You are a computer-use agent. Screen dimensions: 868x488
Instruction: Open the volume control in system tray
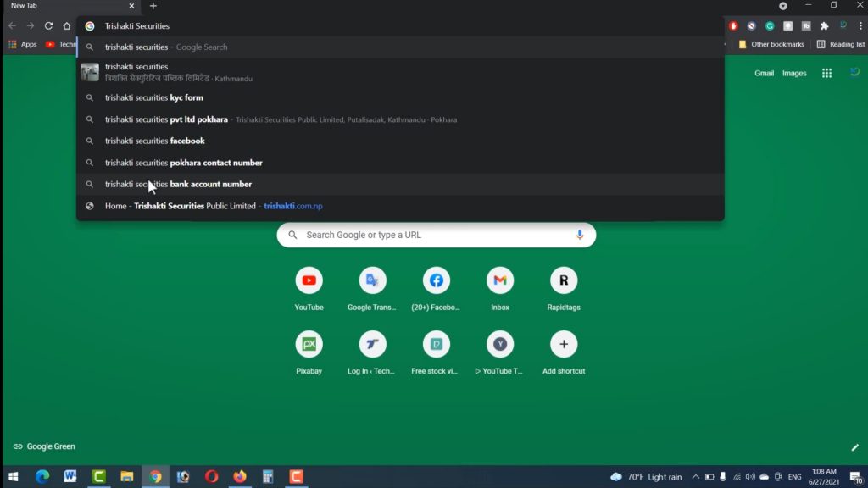[x=750, y=476]
